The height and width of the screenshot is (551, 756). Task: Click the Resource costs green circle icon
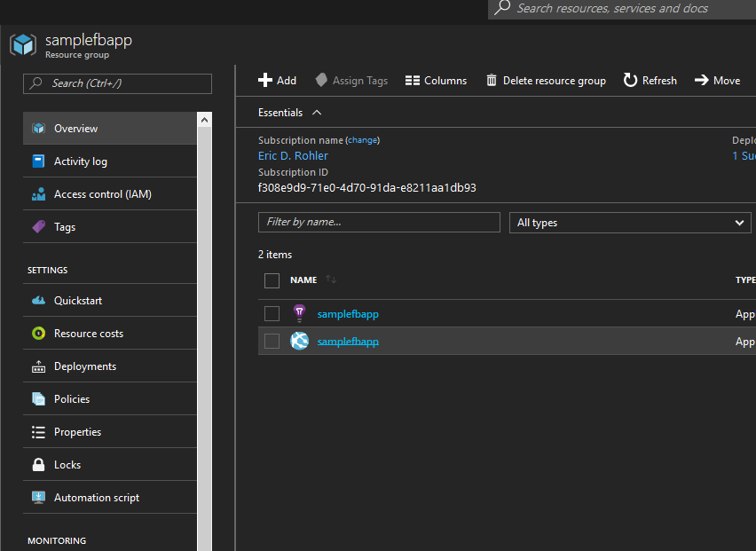point(38,333)
